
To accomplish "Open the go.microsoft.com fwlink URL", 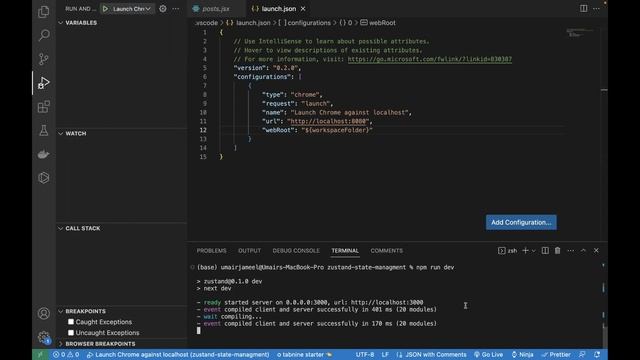I will pyautogui.click(x=429, y=59).
